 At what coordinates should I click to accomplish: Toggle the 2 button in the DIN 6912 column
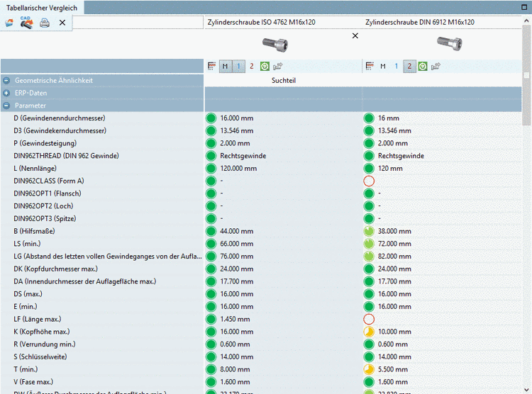pos(409,66)
